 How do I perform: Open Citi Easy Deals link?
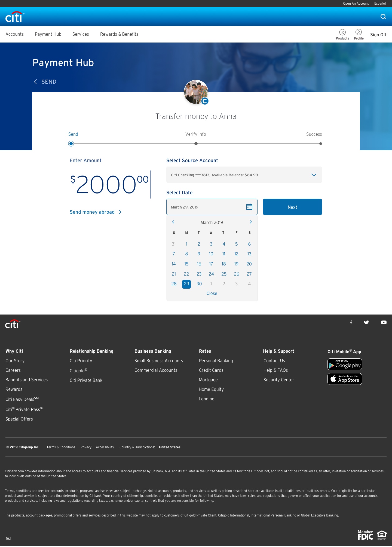[22, 399]
